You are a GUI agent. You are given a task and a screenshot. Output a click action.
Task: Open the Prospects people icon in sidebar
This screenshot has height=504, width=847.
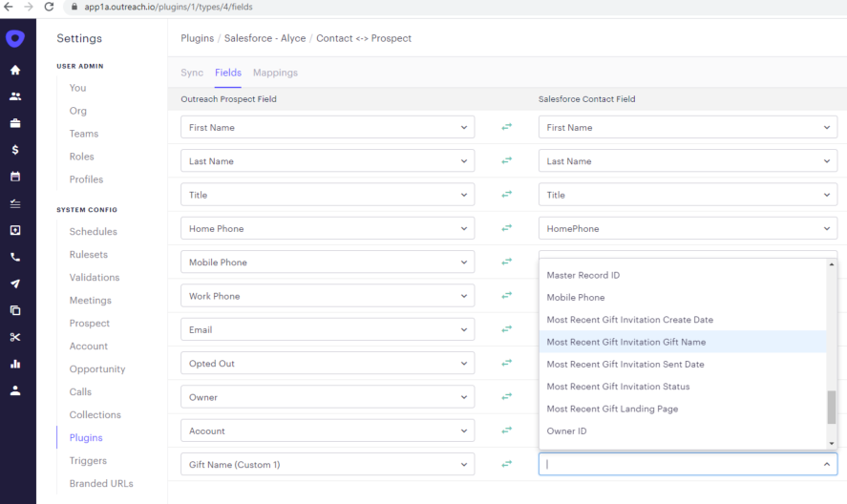pos(15,96)
